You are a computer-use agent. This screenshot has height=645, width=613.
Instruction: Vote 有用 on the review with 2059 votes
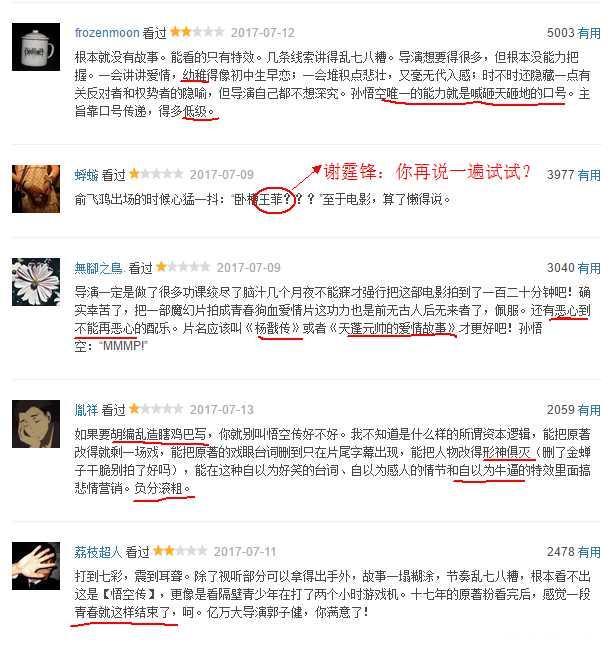pos(589,410)
